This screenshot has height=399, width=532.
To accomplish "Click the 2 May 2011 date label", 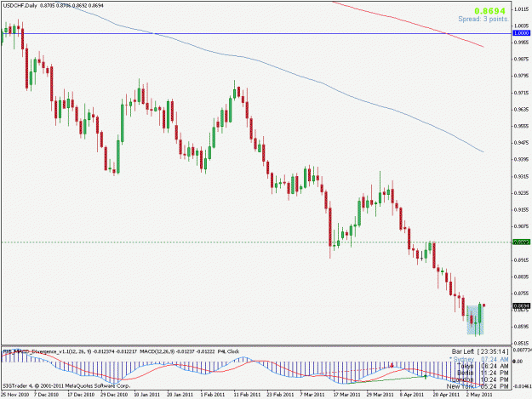I will pos(479,395).
